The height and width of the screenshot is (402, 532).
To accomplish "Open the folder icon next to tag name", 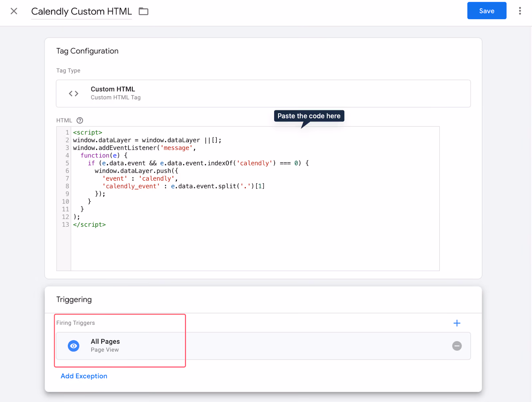I will tap(144, 11).
